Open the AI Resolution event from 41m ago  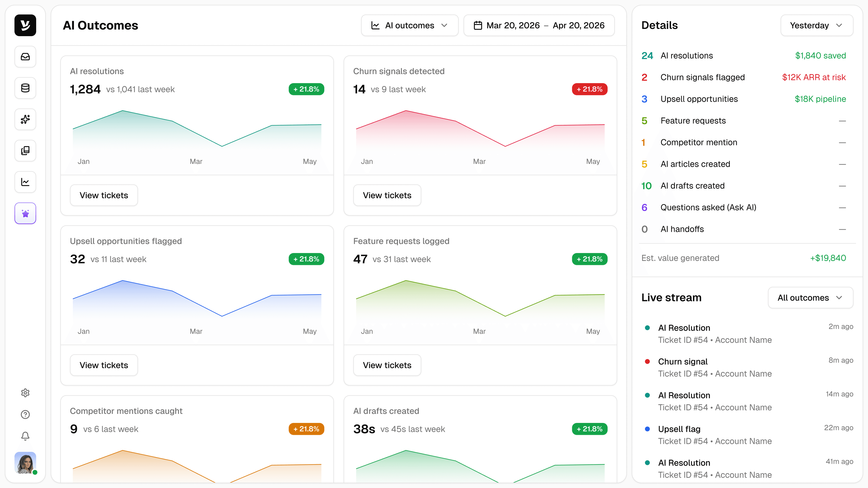coord(747,469)
